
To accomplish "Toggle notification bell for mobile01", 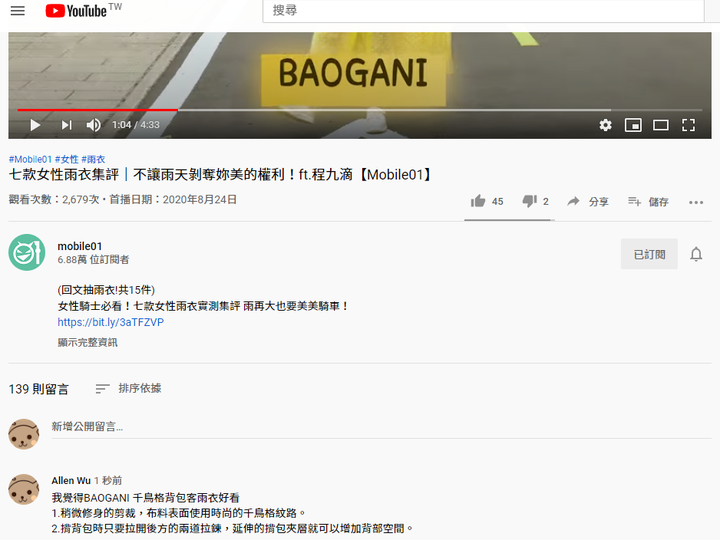I will click(696, 254).
